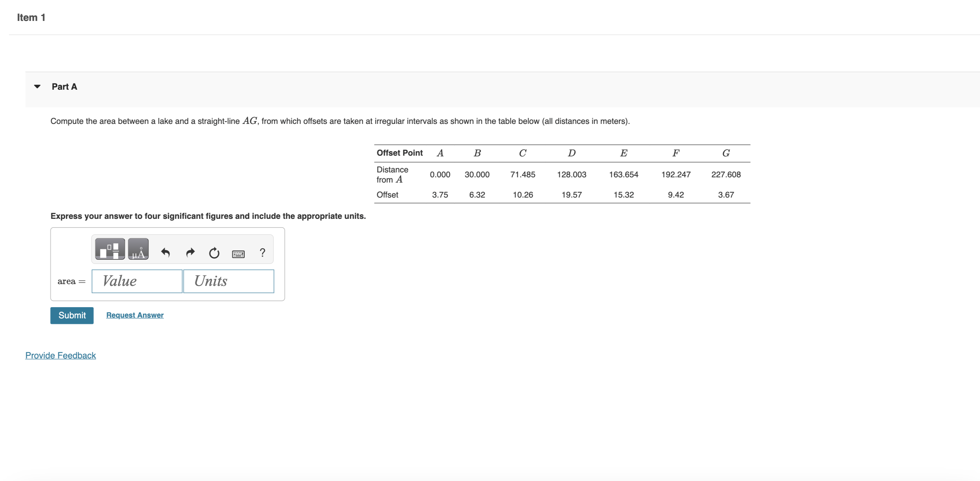Click the offset value 3.75 under point A
The height and width of the screenshot is (481, 980).
point(440,194)
